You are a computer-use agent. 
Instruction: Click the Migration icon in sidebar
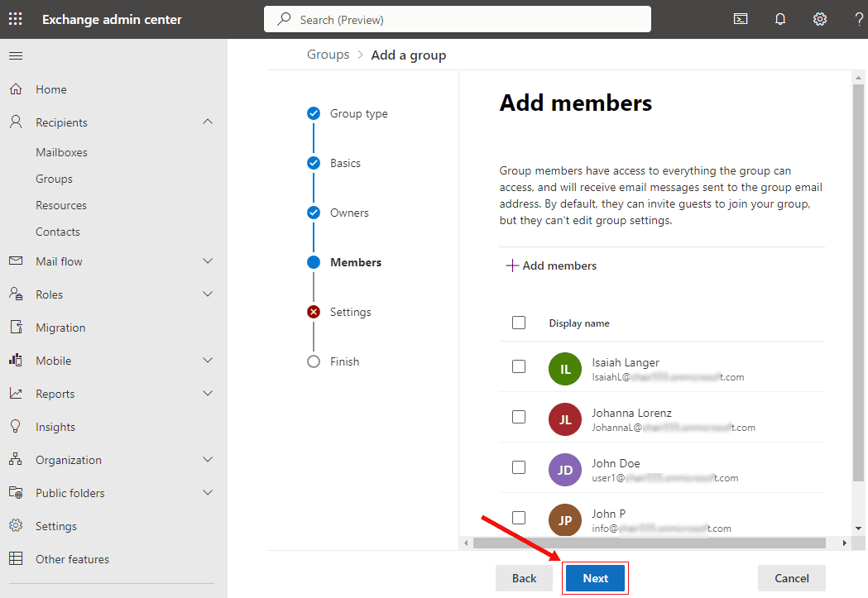[16, 328]
